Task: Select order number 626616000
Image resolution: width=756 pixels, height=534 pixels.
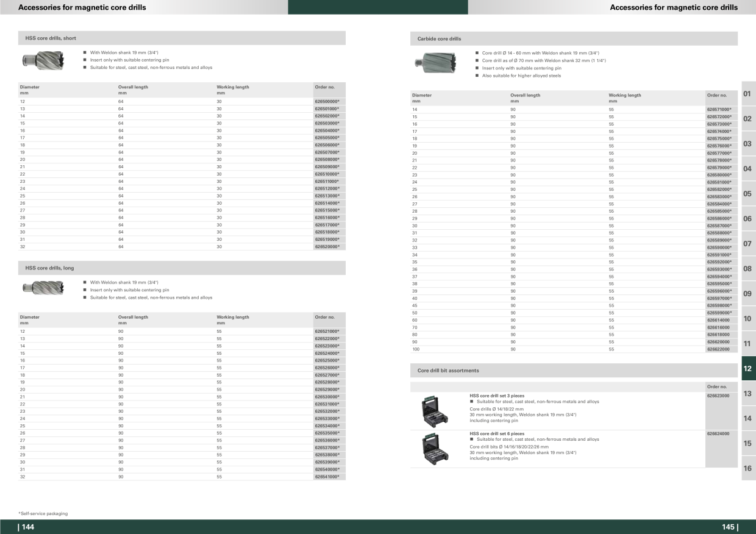Action: tap(718, 327)
